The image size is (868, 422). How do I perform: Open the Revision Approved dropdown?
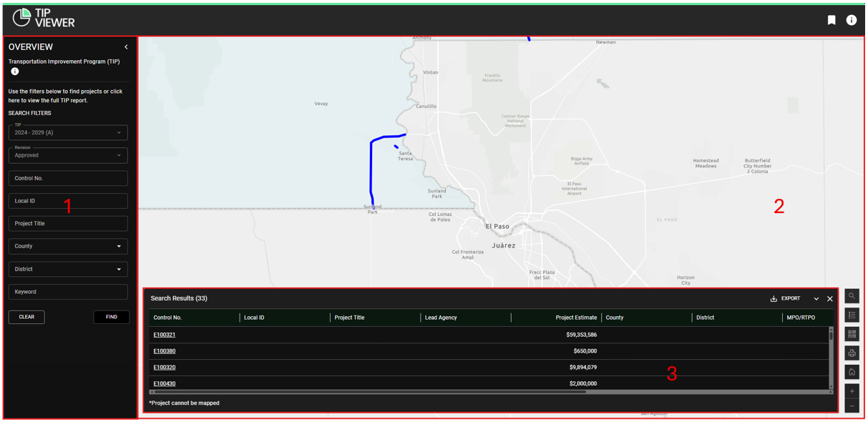pyautogui.click(x=68, y=155)
